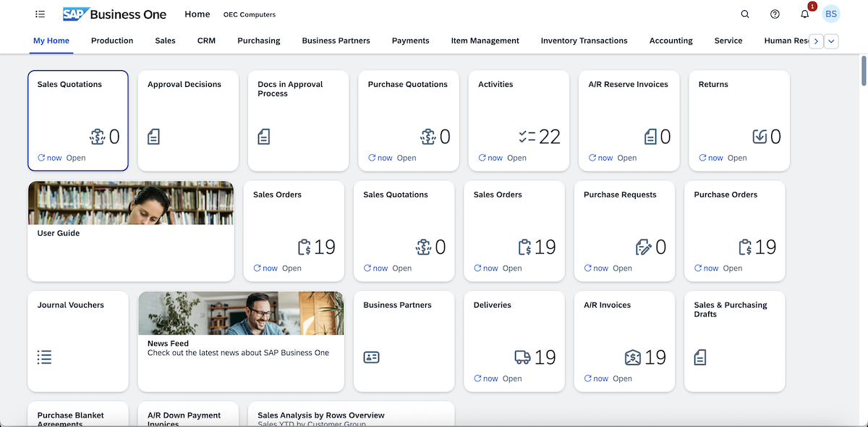The width and height of the screenshot is (868, 427).
Task: Expand the tab overflow dropdown arrow
Action: (x=832, y=41)
